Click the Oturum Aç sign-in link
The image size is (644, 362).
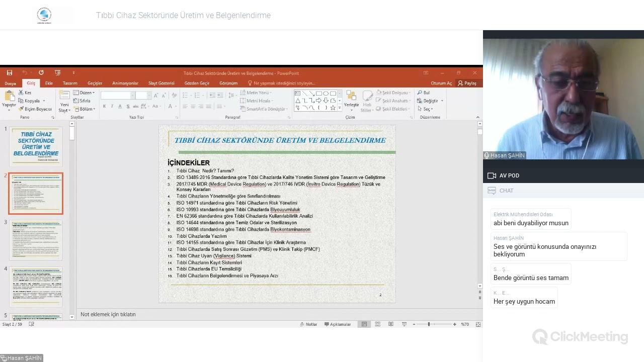(x=441, y=83)
